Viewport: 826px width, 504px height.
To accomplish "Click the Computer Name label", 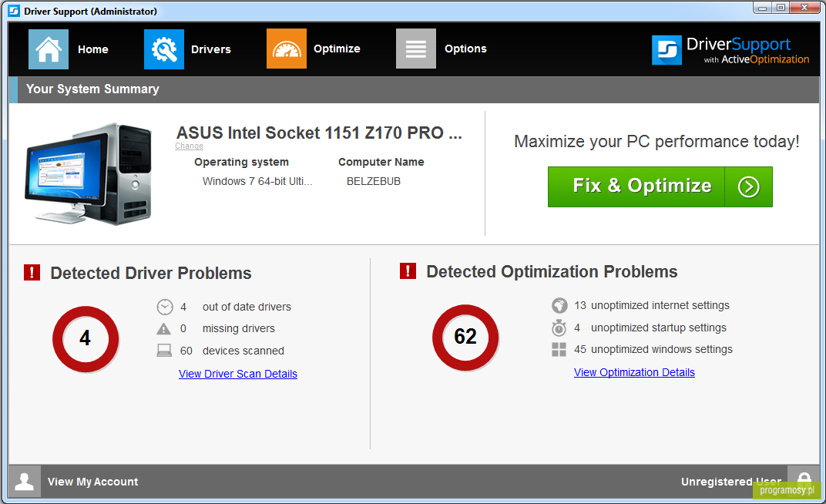I will [x=381, y=162].
